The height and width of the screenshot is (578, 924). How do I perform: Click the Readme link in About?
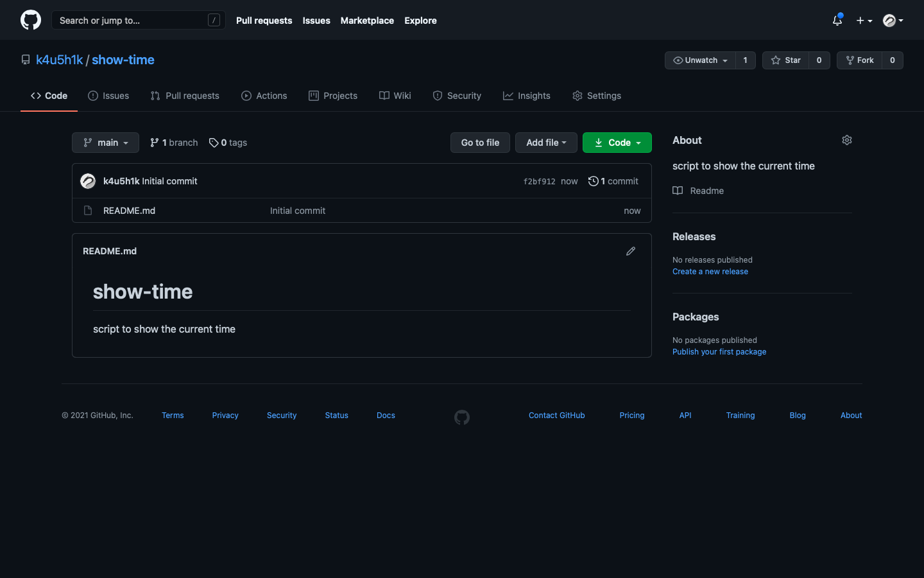pos(698,191)
